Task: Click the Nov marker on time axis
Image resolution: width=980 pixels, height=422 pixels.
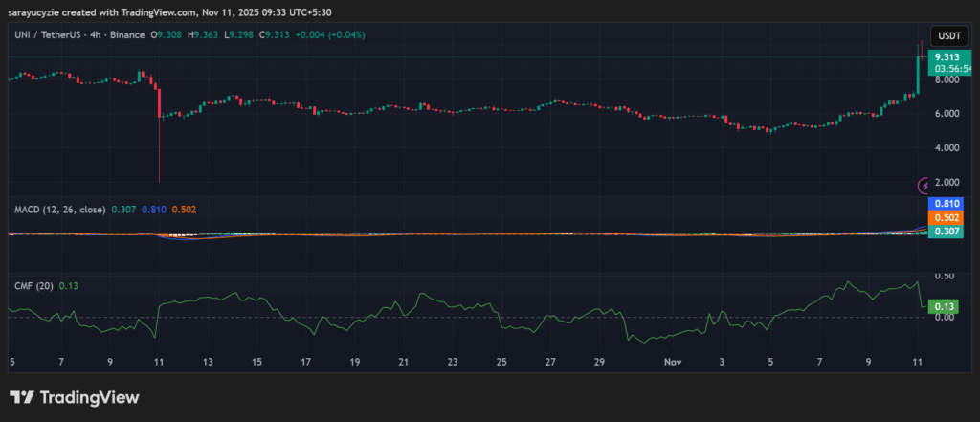Action: click(672, 363)
